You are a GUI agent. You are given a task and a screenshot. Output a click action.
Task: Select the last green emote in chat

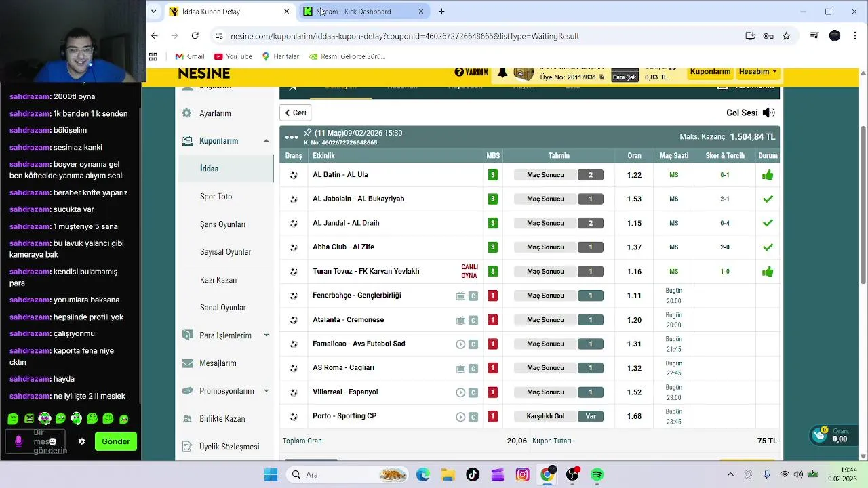point(124,419)
